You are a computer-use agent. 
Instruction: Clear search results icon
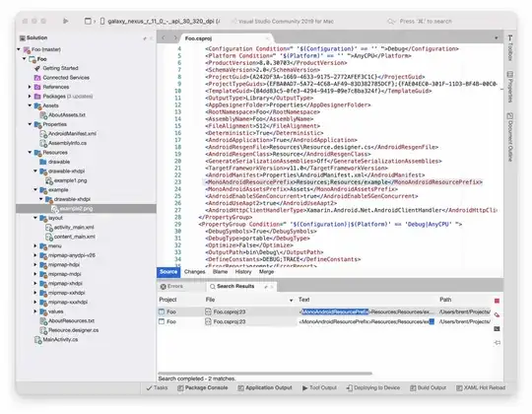pyautogui.click(x=497, y=314)
